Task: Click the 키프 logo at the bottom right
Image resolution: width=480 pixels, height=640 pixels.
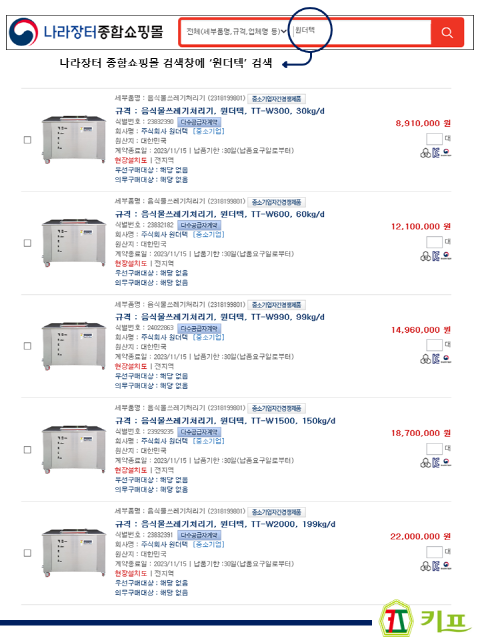Action: point(425,619)
